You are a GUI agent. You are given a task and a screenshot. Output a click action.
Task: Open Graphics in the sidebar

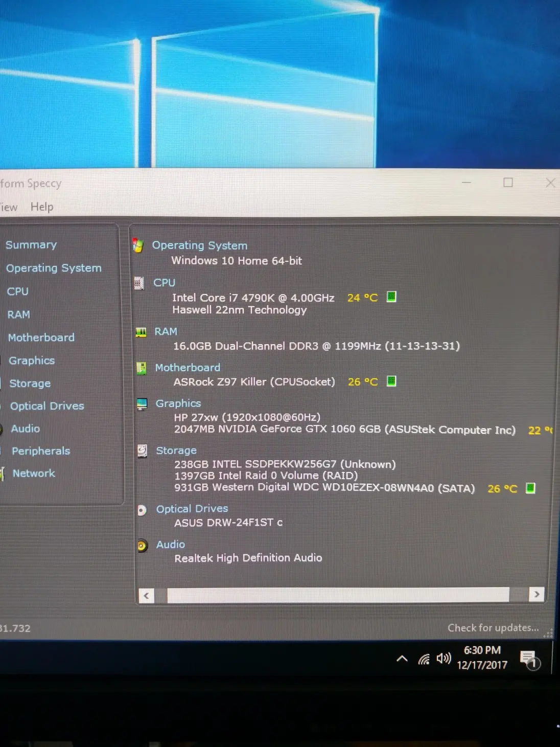click(x=32, y=360)
